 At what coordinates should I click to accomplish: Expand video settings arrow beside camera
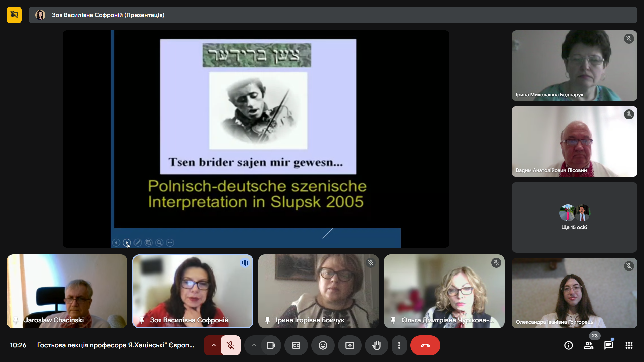[x=254, y=345]
